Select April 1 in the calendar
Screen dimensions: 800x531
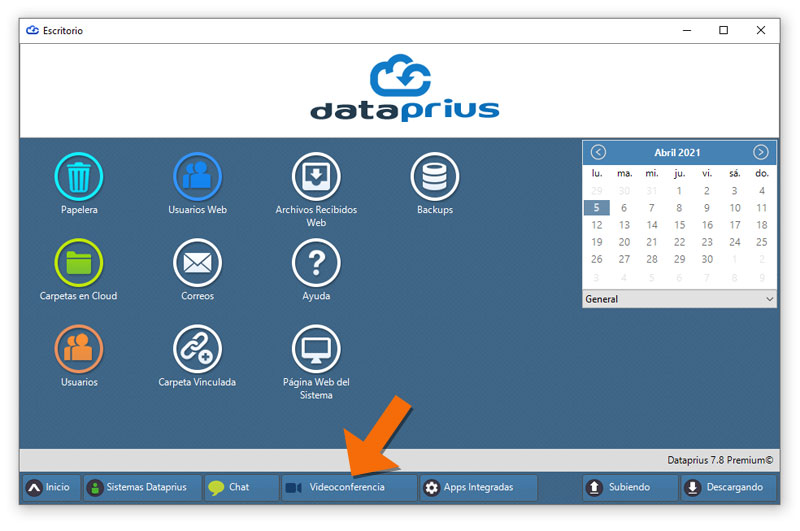[679, 191]
